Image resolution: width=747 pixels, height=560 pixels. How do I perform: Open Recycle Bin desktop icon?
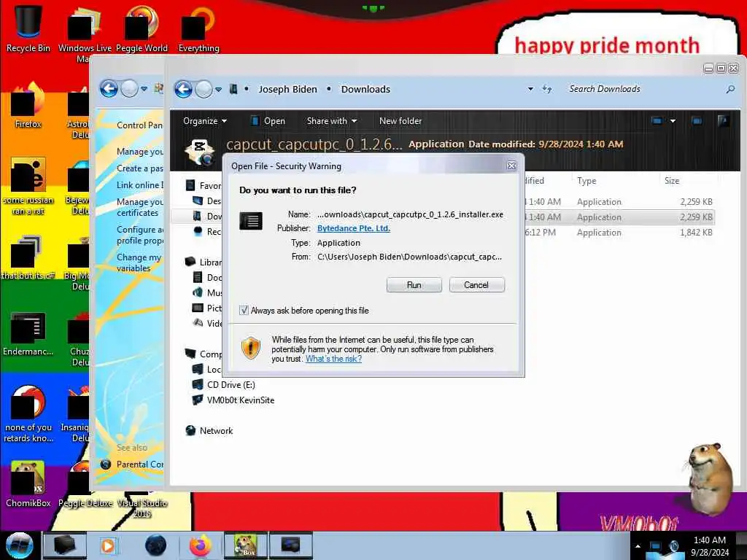pos(28,28)
